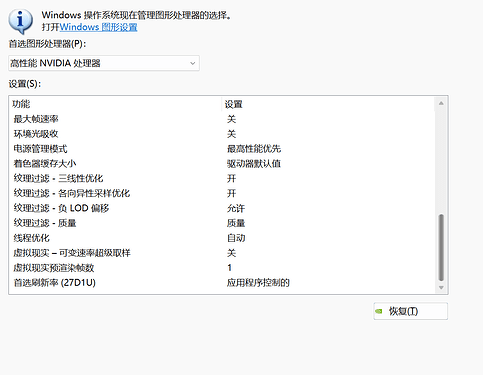Select the 环境光吸收 row
This screenshot has width=483, height=375.
(x=222, y=134)
